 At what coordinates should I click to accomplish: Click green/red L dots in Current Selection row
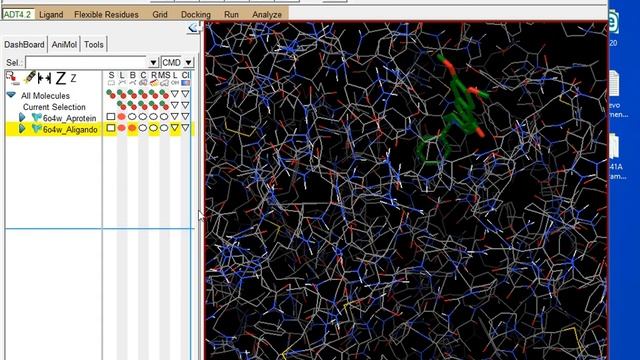click(122, 105)
